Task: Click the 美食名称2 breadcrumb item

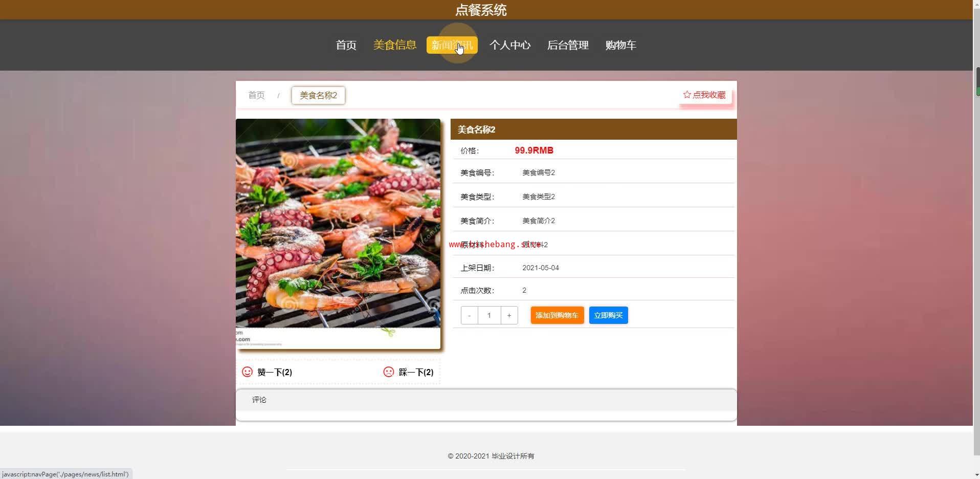Action: tap(318, 95)
